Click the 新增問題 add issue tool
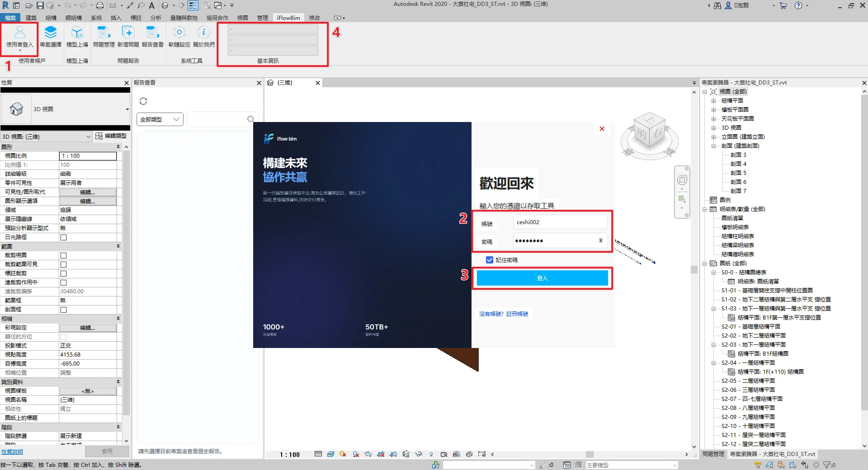This screenshot has height=470, width=868. click(128, 37)
